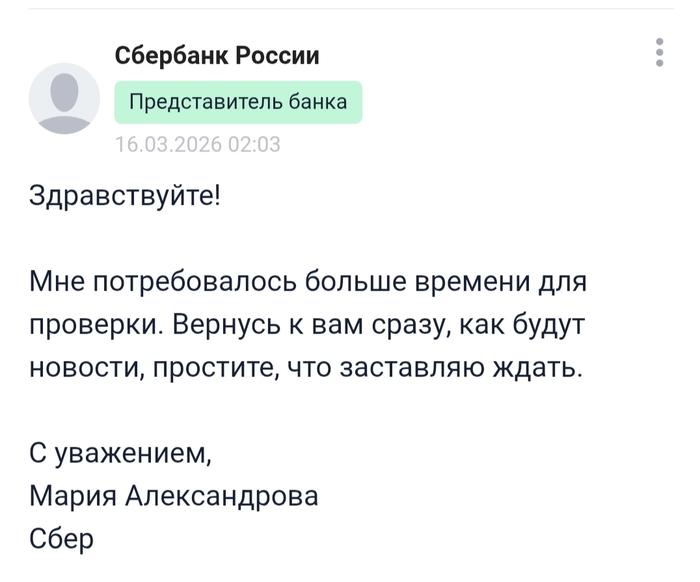Click the words Мне потребовалось
Screen dimensions: 700x582
161,282
